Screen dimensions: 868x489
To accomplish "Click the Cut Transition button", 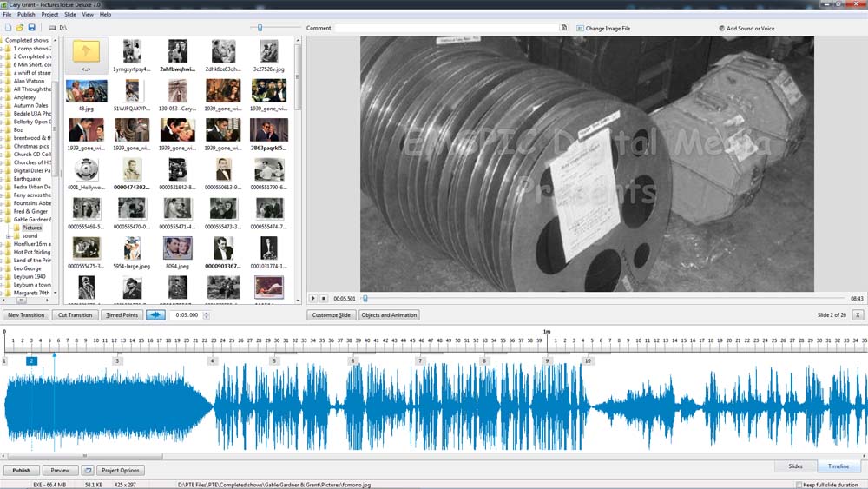I will [x=75, y=315].
